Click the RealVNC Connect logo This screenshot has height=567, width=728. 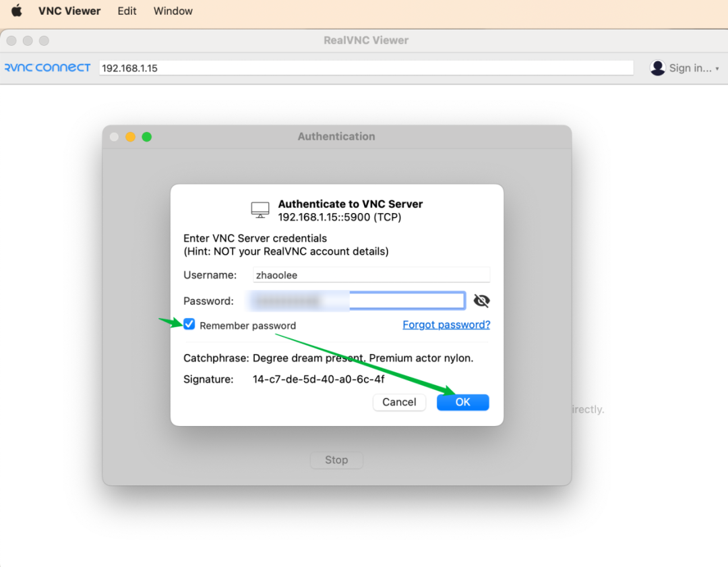click(47, 68)
